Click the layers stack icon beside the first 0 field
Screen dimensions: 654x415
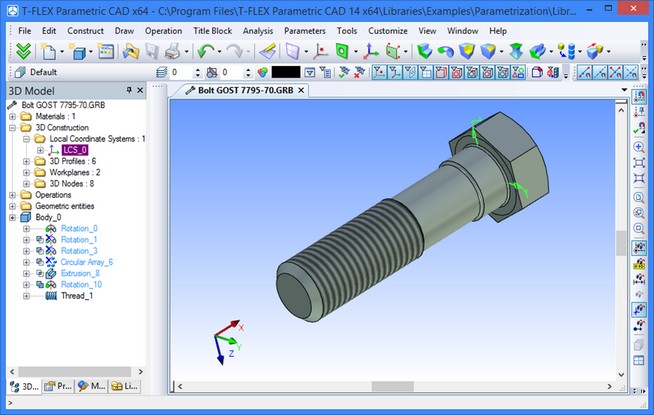(x=161, y=73)
